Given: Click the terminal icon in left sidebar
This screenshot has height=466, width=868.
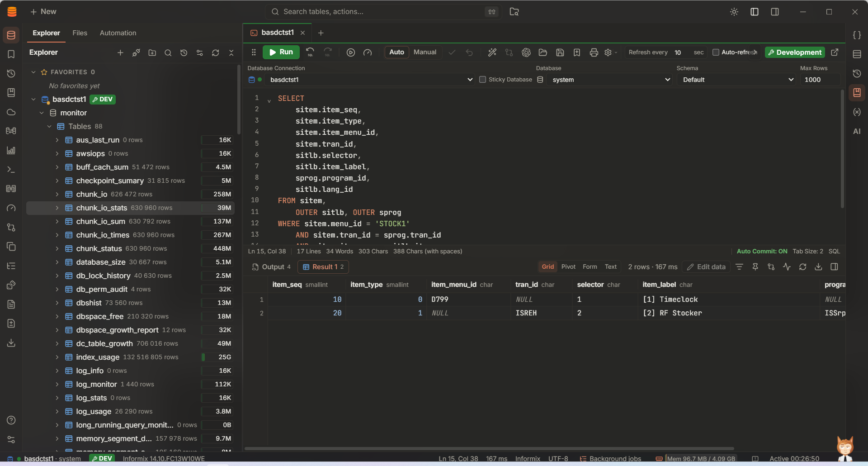Looking at the screenshot, I should point(11,170).
